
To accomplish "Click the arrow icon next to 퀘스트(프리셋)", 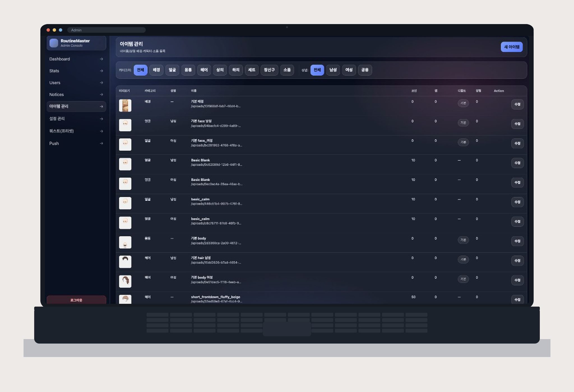I will pos(101,131).
